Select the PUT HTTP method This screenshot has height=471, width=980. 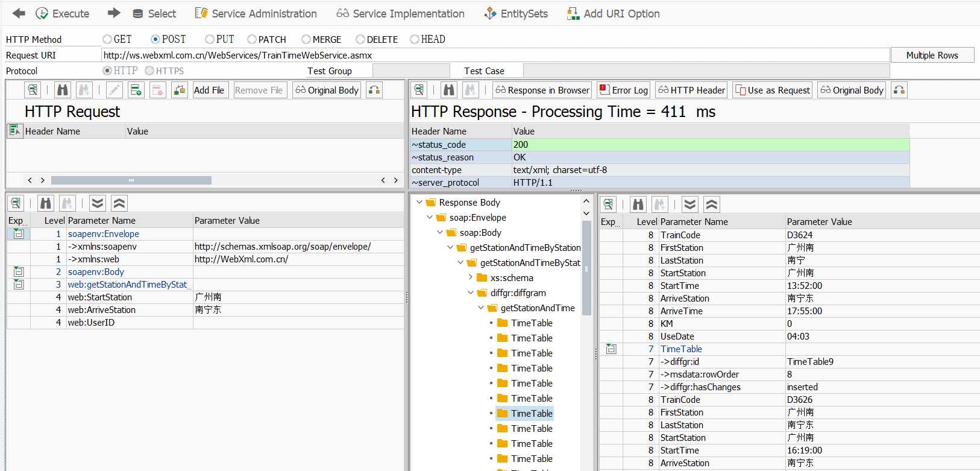[210, 39]
